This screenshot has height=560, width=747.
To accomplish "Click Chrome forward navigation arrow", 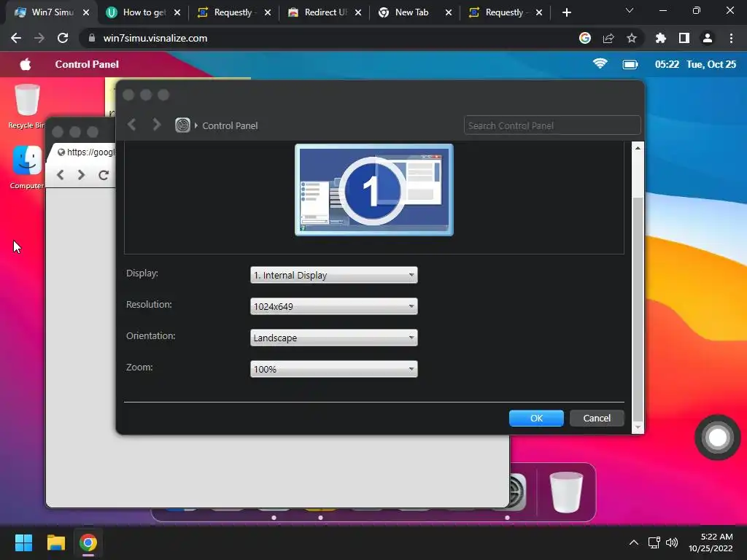I will (x=39, y=38).
